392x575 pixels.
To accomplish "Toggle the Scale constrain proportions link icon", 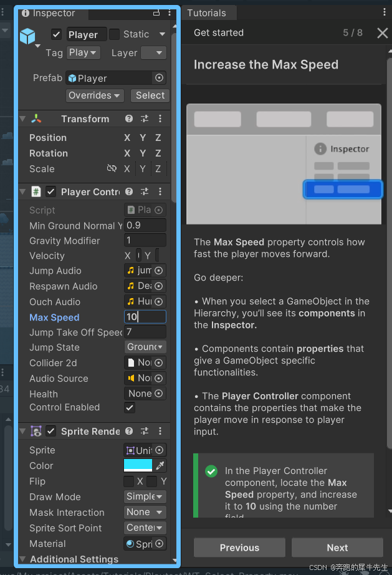I will pyautogui.click(x=112, y=168).
